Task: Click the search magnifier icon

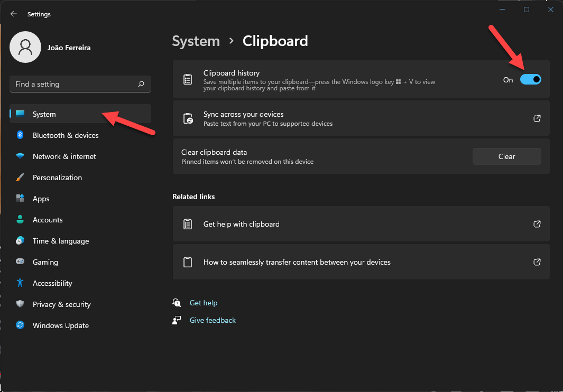Action: click(141, 84)
